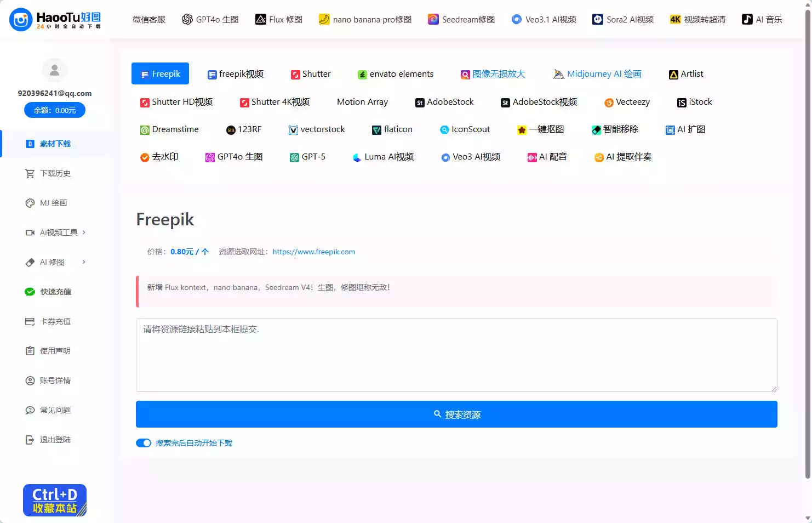Choose the iStock source icon
This screenshot has height=523, width=812.
pos(682,103)
